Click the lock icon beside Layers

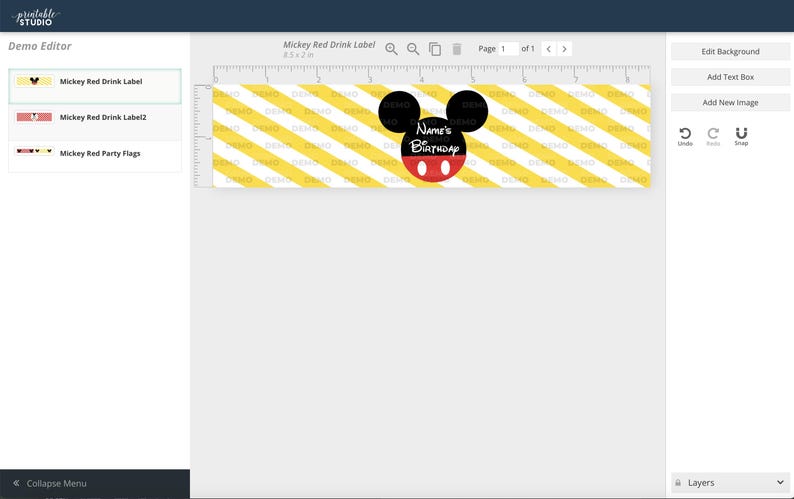(678, 483)
